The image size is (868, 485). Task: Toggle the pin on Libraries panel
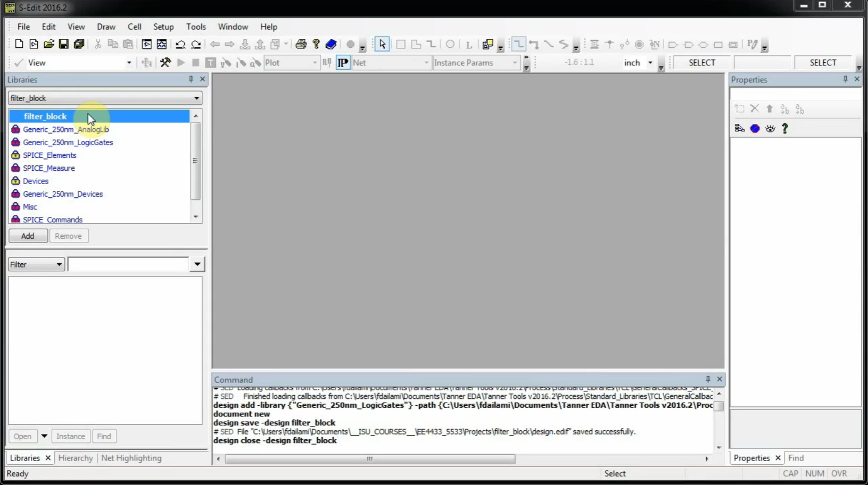click(191, 79)
